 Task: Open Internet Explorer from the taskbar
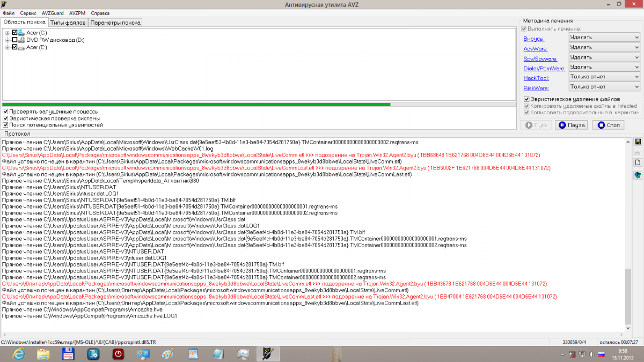[19, 354]
